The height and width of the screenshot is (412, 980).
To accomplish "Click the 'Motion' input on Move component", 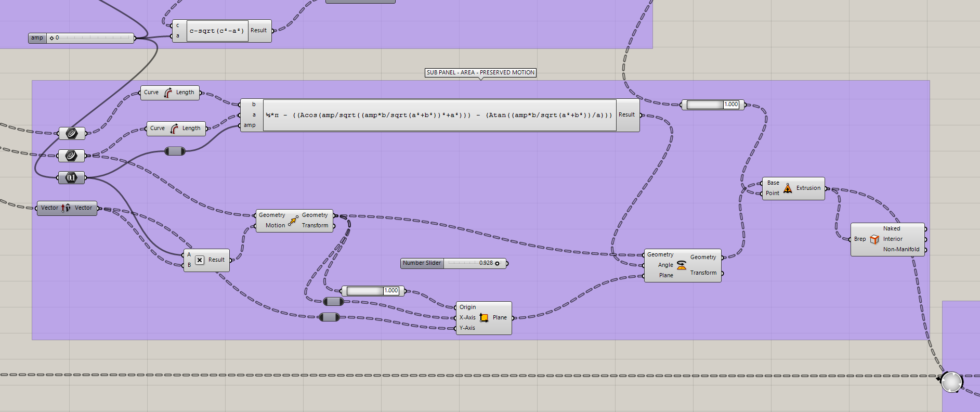I will click(x=275, y=226).
